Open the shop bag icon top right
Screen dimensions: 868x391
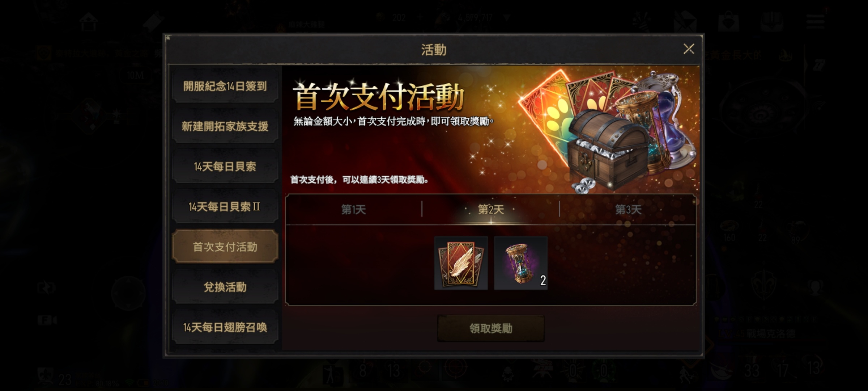click(x=728, y=21)
